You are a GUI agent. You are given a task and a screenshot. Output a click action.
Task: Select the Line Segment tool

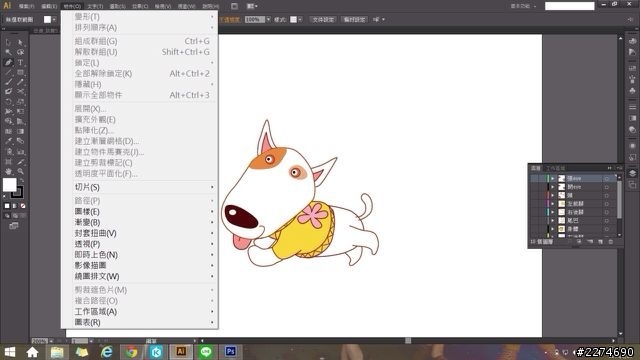(x=8, y=72)
